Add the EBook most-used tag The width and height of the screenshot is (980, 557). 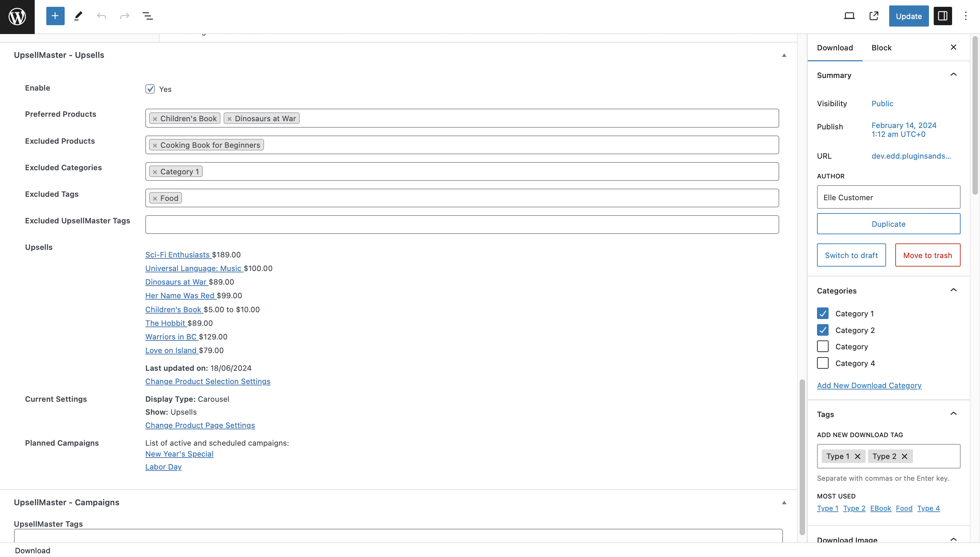880,508
